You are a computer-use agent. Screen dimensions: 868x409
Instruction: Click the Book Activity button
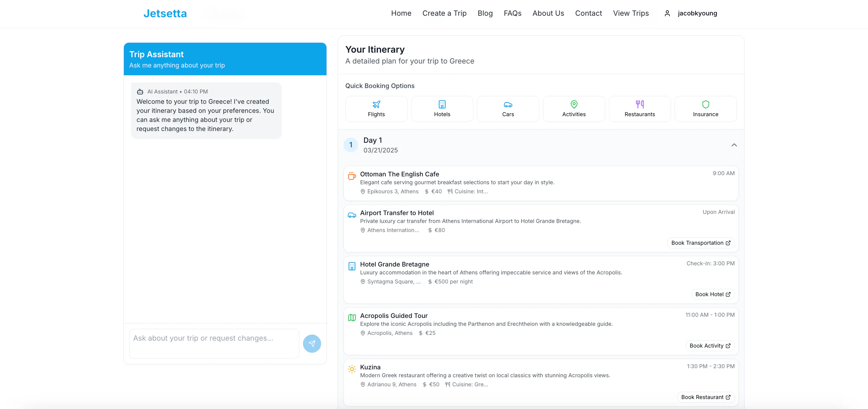click(710, 345)
